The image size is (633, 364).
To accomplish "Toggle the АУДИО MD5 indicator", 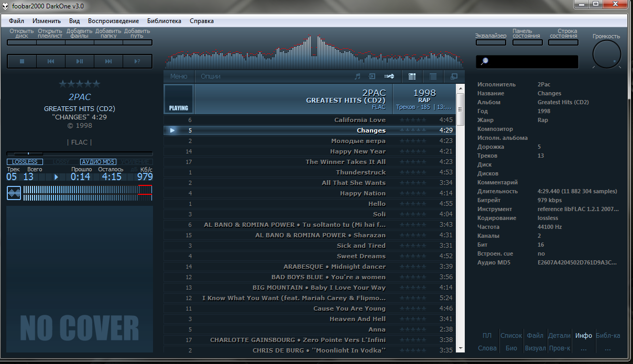I will 98,162.
